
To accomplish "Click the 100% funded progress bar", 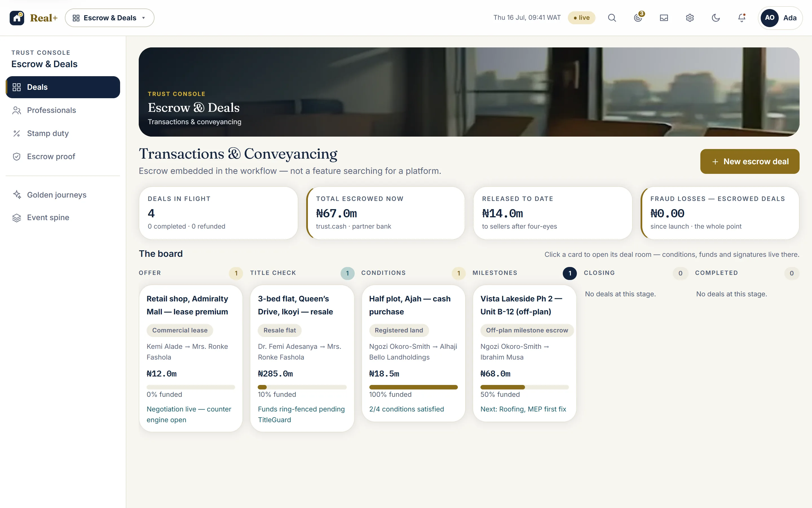I will (x=413, y=387).
